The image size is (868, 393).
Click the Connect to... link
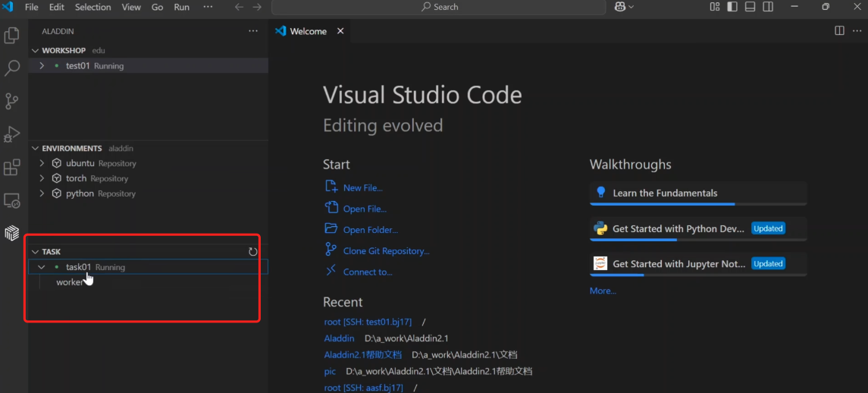click(368, 272)
